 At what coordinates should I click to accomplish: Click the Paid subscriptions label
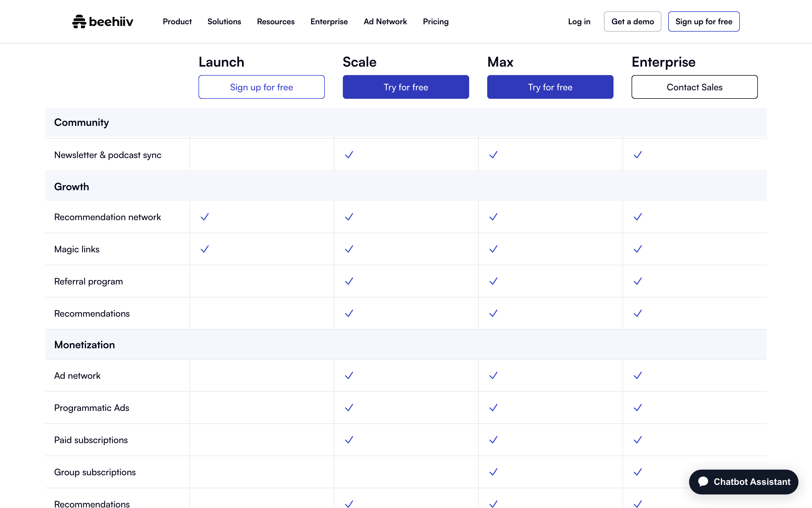91,440
